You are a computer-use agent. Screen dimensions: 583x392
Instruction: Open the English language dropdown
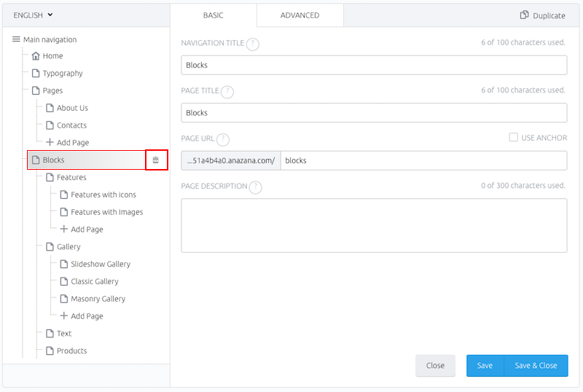(33, 15)
